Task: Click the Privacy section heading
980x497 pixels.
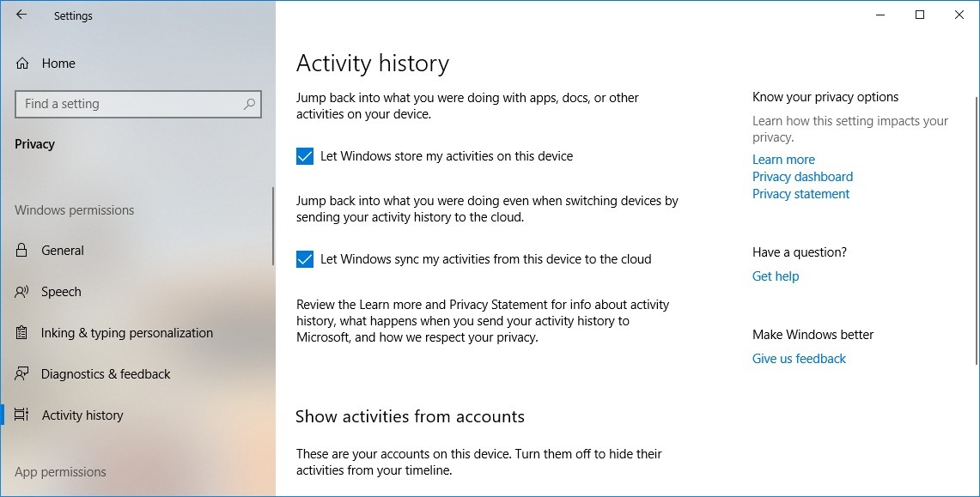Action: click(35, 144)
